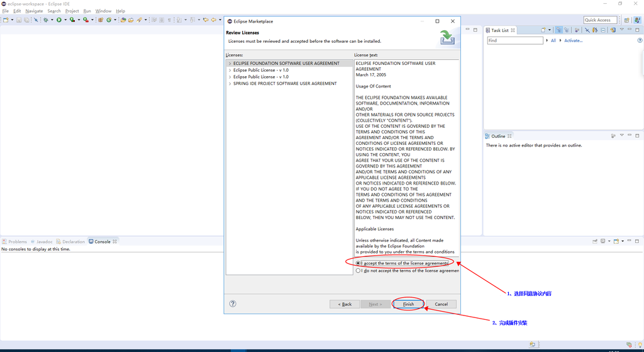Click the dialog Help question mark icon

coord(233,304)
